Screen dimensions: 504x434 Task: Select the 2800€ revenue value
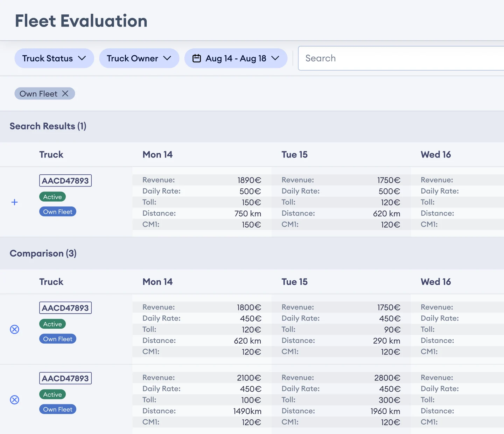point(387,378)
